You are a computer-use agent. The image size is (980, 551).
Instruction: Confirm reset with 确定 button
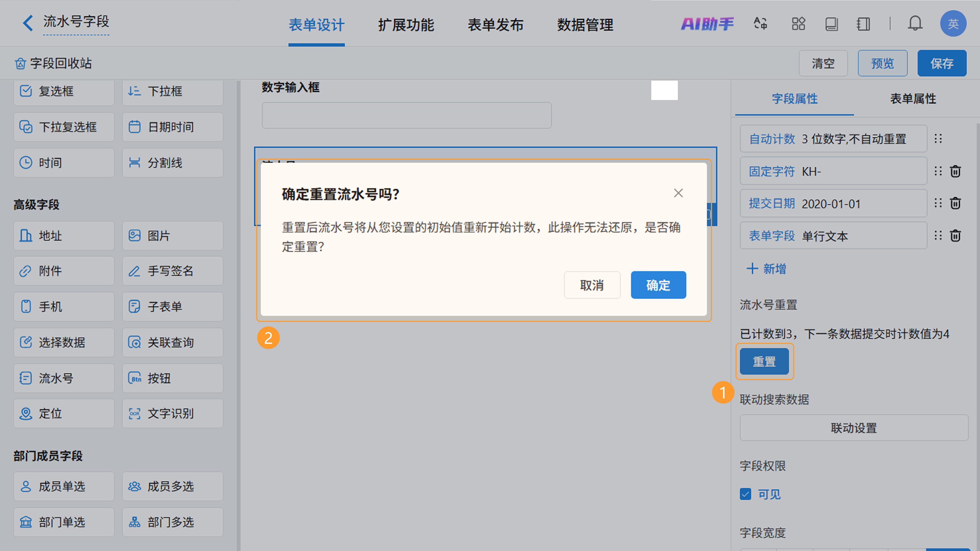(658, 285)
